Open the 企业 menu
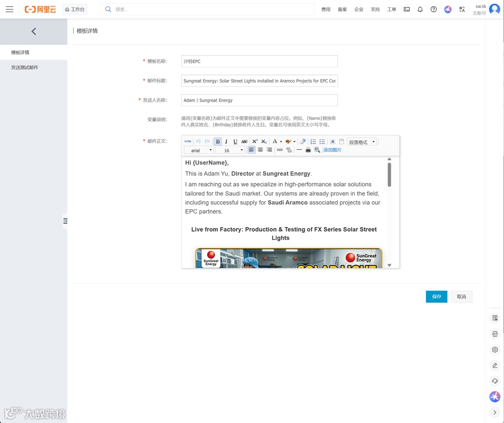This screenshot has width=504, height=423. [359, 9]
